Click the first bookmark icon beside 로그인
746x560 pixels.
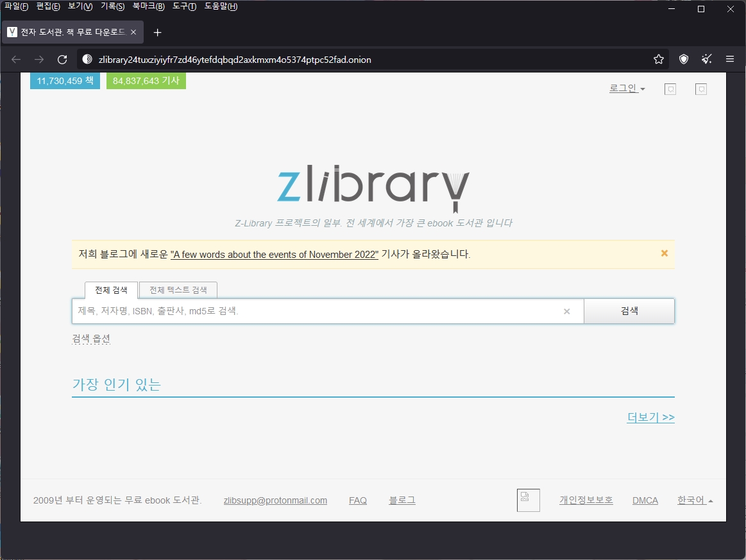670,89
